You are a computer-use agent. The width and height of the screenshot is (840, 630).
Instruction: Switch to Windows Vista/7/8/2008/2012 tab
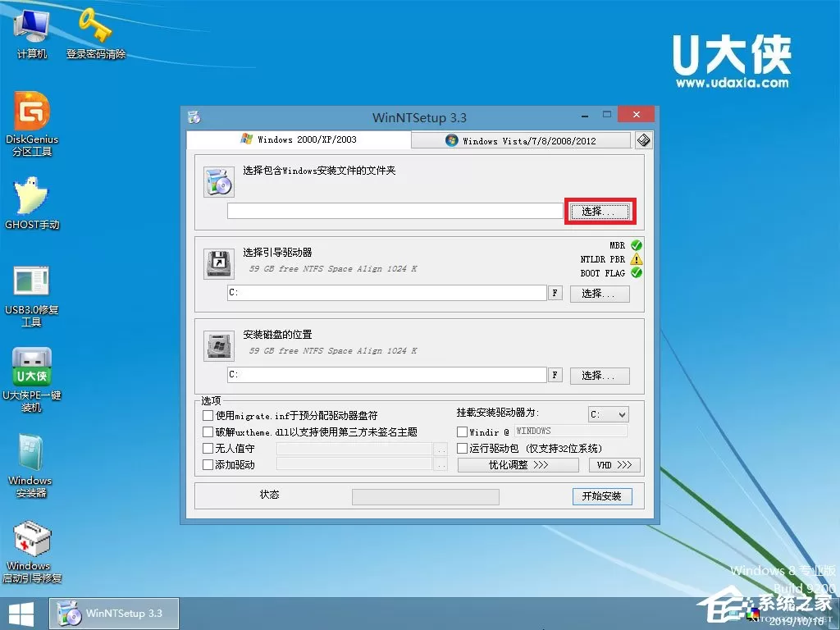click(x=521, y=141)
